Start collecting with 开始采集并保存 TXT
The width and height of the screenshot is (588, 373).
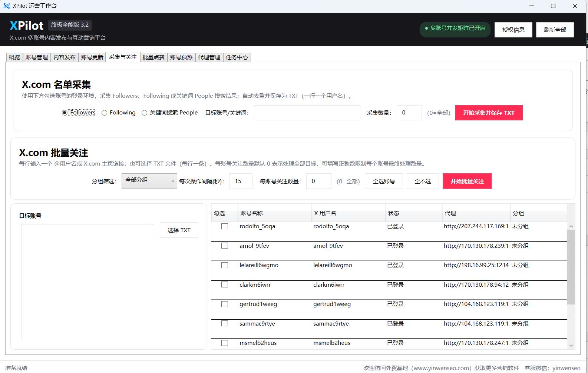point(489,113)
